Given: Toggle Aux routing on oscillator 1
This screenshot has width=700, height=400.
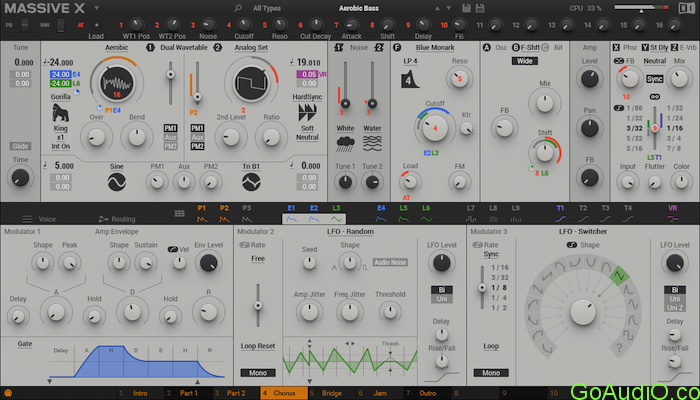Looking at the screenshot, I should [x=171, y=137].
